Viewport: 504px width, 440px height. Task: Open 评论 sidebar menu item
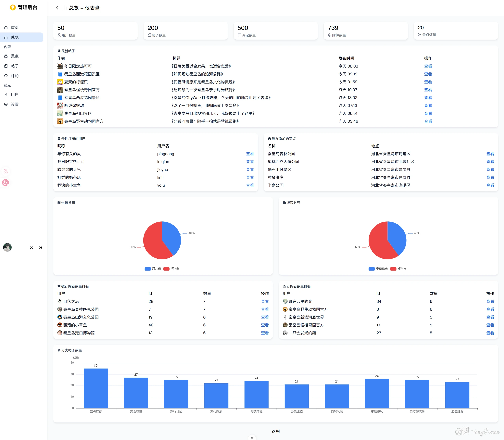[x=15, y=76]
